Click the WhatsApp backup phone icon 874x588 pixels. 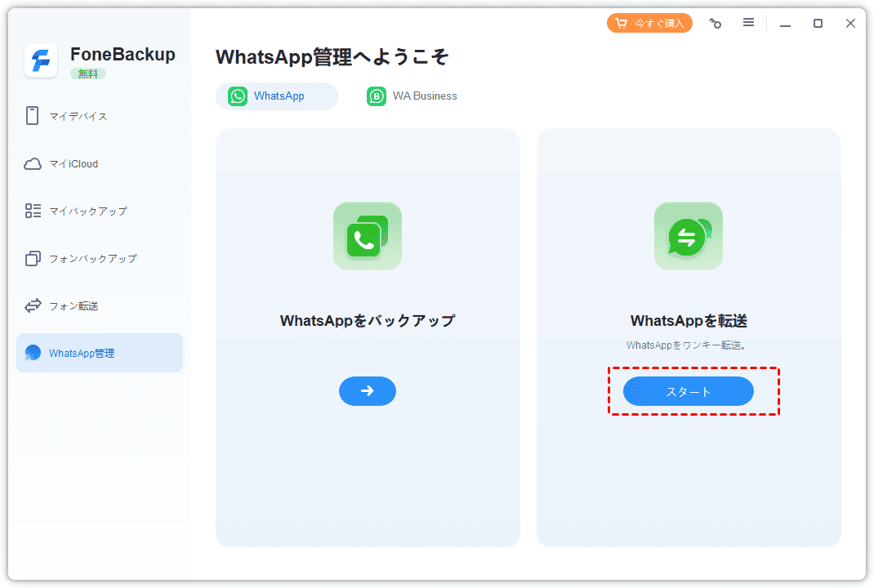[x=368, y=236]
